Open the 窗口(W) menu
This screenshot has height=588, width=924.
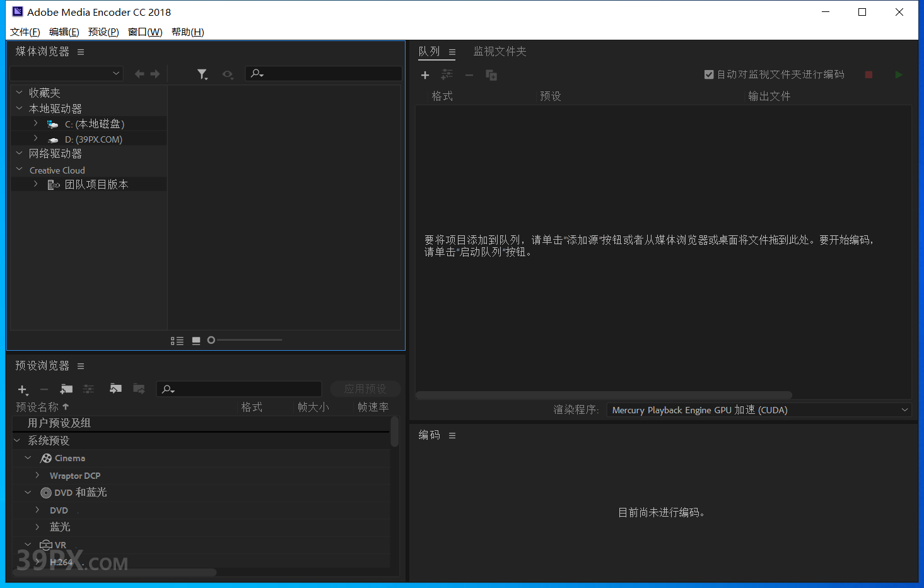(145, 32)
